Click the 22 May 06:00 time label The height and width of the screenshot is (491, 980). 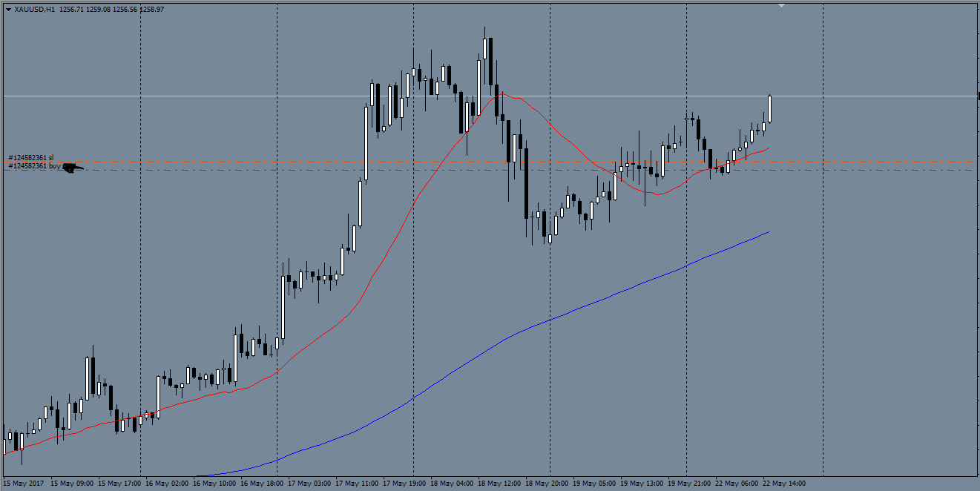tap(737, 483)
